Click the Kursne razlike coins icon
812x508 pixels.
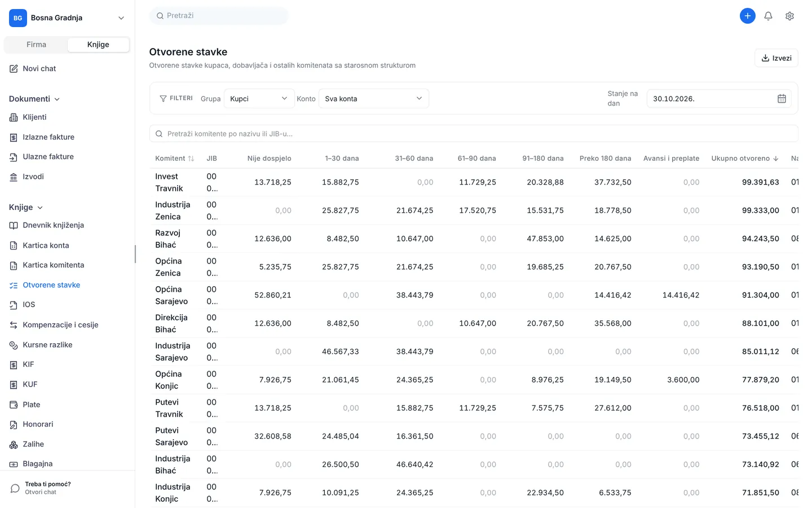(x=14, y=345)
